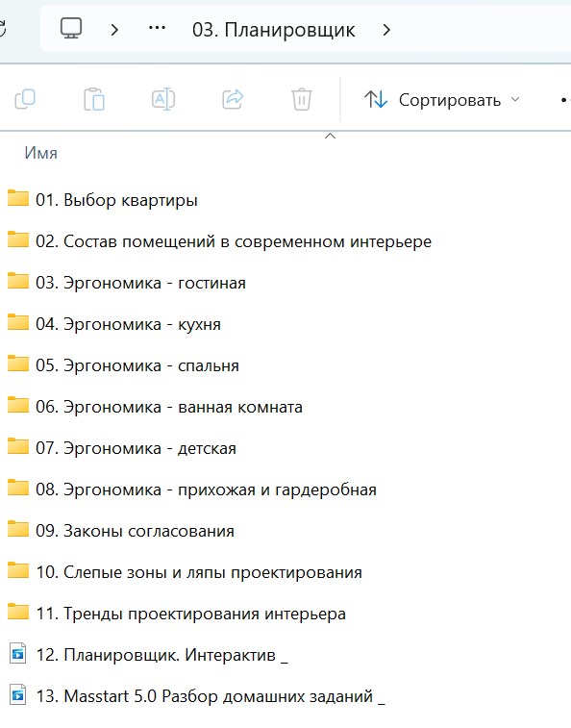Click the This PC monitor icon
Screen dimensions: 571x728
pos(71,29)
